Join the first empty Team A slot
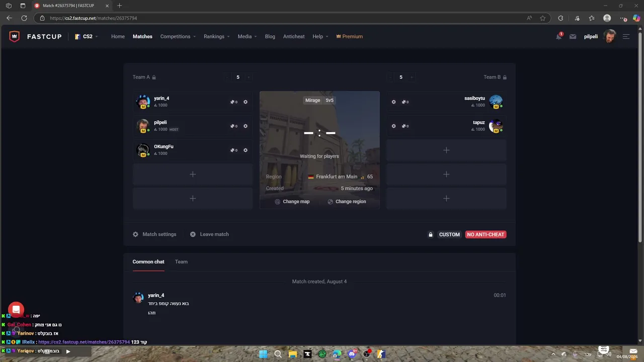Viewport: 644px width, 362px height. [193, 174]
